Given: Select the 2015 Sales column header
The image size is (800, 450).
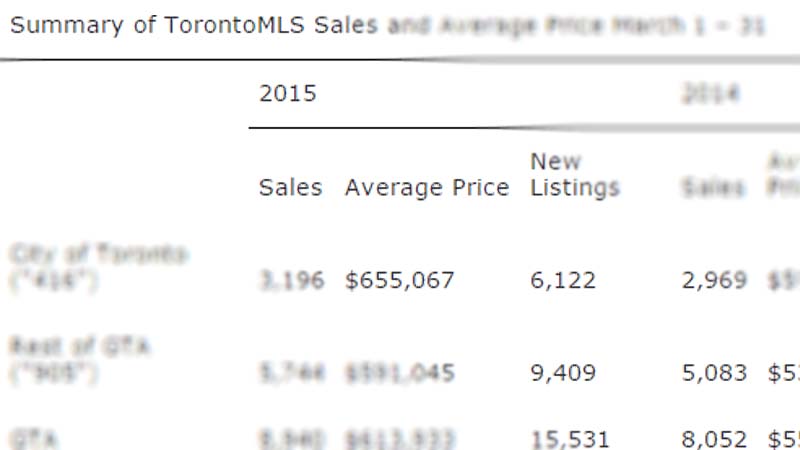Looking at the screenshot, I should (290, 187).
